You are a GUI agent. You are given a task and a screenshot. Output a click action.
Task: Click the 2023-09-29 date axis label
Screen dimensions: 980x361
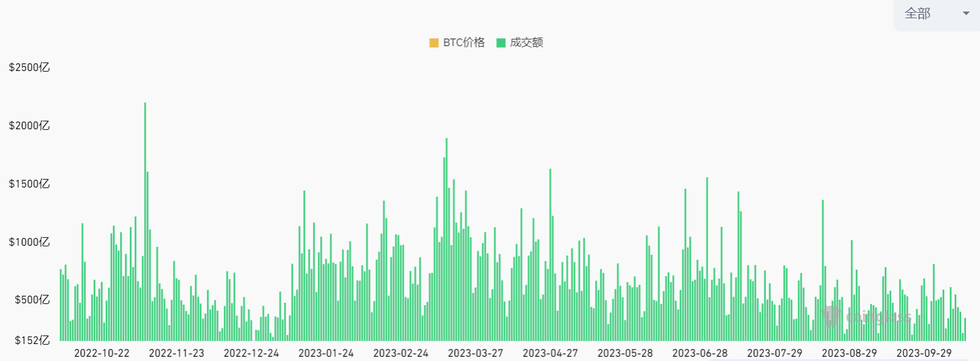[924, 353]
